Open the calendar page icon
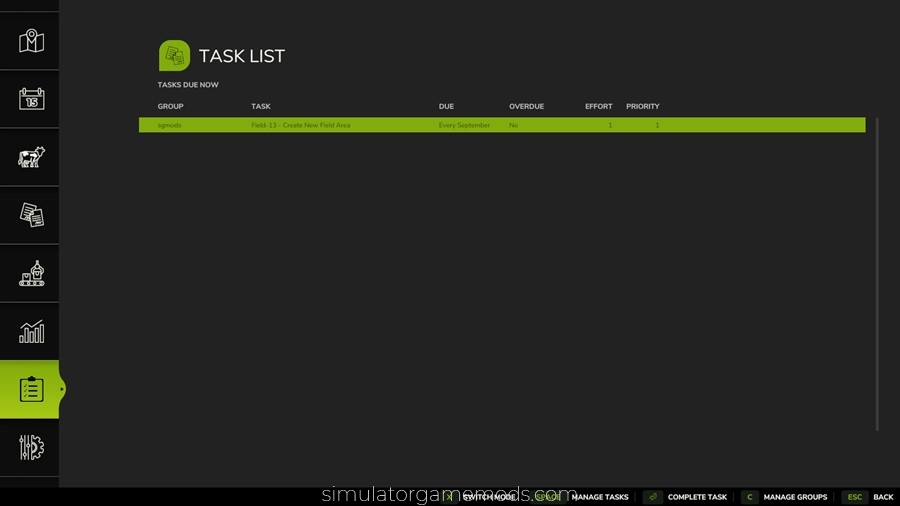 (31, 99)
